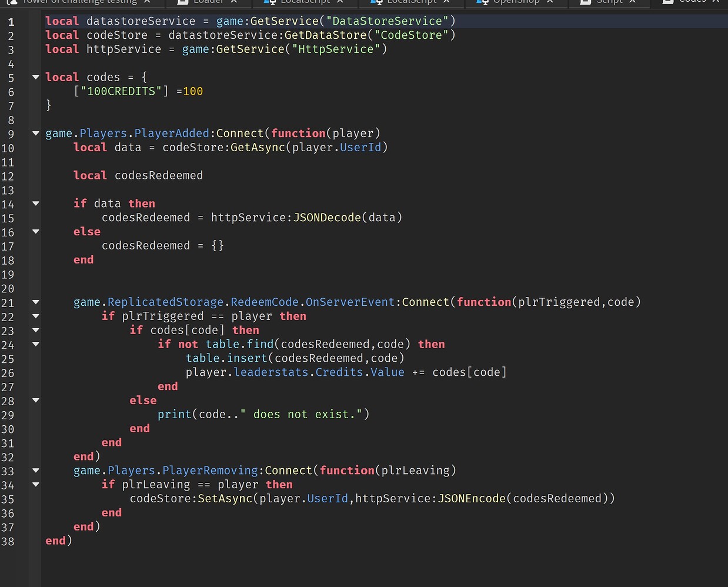Click 'local codesRedeemed' on line 12

click(x=138, y=175)
